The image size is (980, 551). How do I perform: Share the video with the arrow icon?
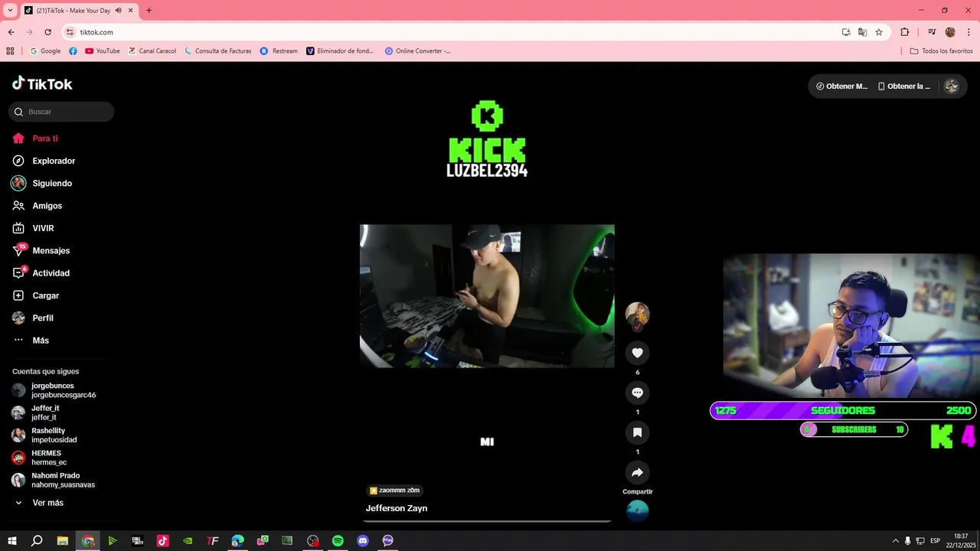point(637,472)
